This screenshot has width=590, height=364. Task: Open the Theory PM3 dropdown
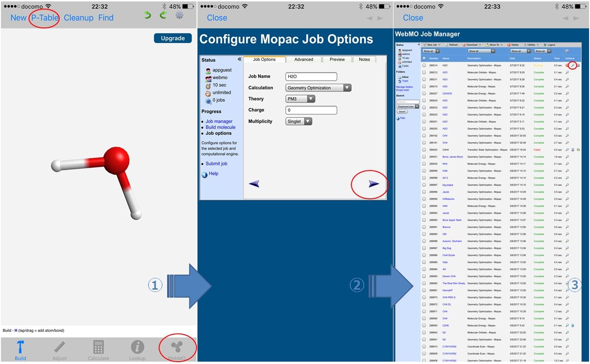[x=300, y=99]
